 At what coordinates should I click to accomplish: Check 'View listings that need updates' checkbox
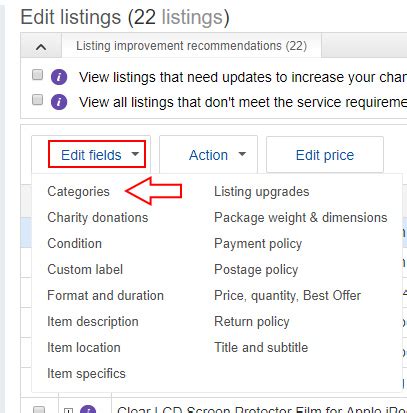tap(38, 74)
